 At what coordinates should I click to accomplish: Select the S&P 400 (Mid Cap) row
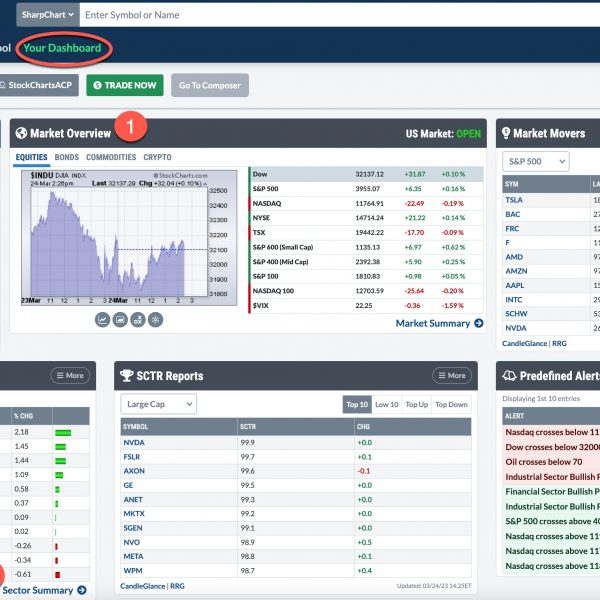367,262
